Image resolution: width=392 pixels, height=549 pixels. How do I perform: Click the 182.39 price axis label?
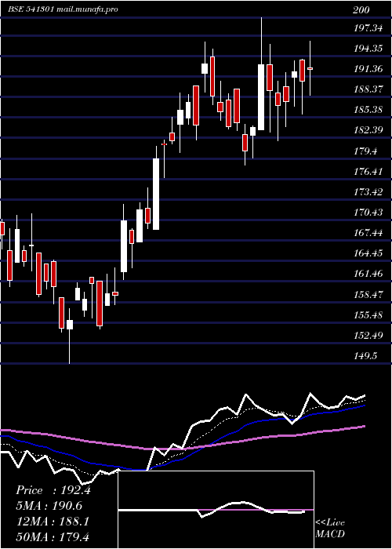[368, 130]
